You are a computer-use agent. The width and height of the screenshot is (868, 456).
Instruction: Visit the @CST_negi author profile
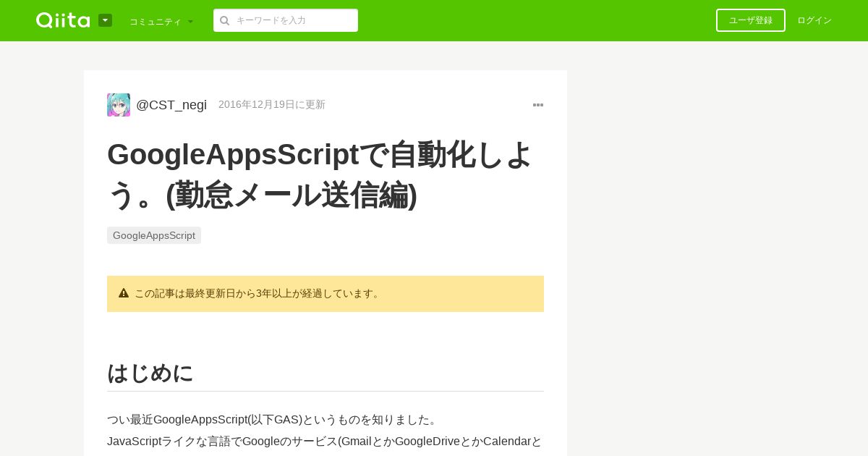click(171, 105)
